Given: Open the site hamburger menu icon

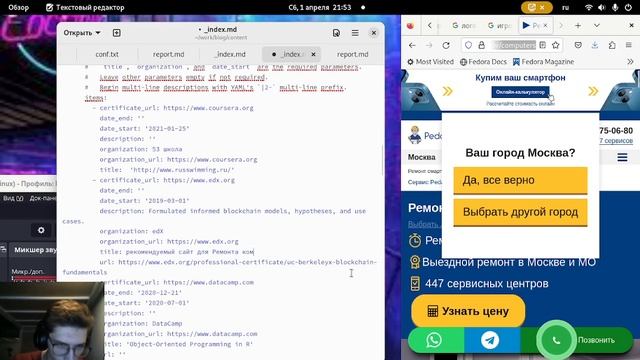Looking at the screenshot, I should click(622, 157).
